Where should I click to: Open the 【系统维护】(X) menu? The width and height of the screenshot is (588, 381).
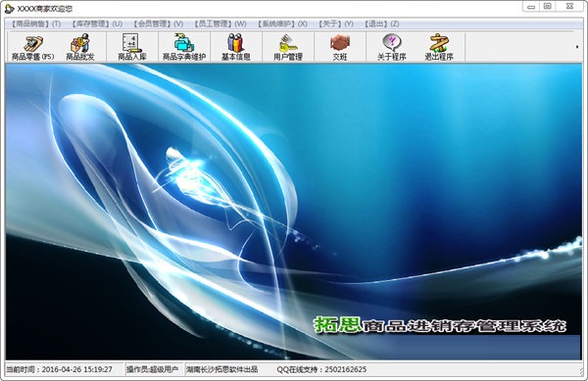[x=281, y=24]
